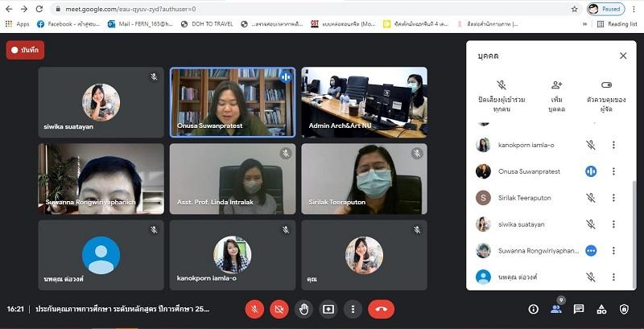
Task: Mute kanokporn iamla-o in people list
Action: pyautogui.click(x=591, y=145)
